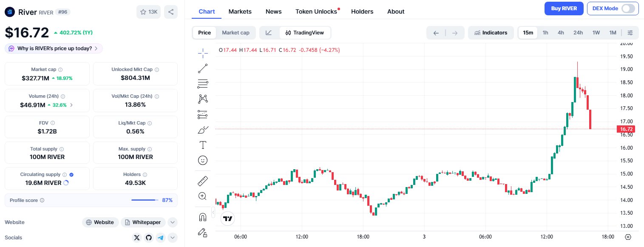Image resolution: width=644 pixels, height=247 pixels.
Task: Select the Fibonacci retracement tool
Action: [x=203, y=83]
